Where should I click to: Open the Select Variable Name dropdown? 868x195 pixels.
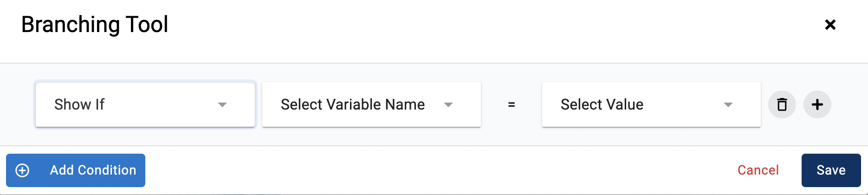point(371,104)
